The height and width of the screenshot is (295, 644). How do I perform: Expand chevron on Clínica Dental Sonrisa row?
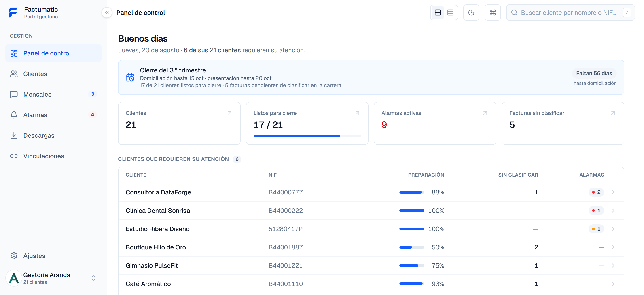[x=613, y=211]
